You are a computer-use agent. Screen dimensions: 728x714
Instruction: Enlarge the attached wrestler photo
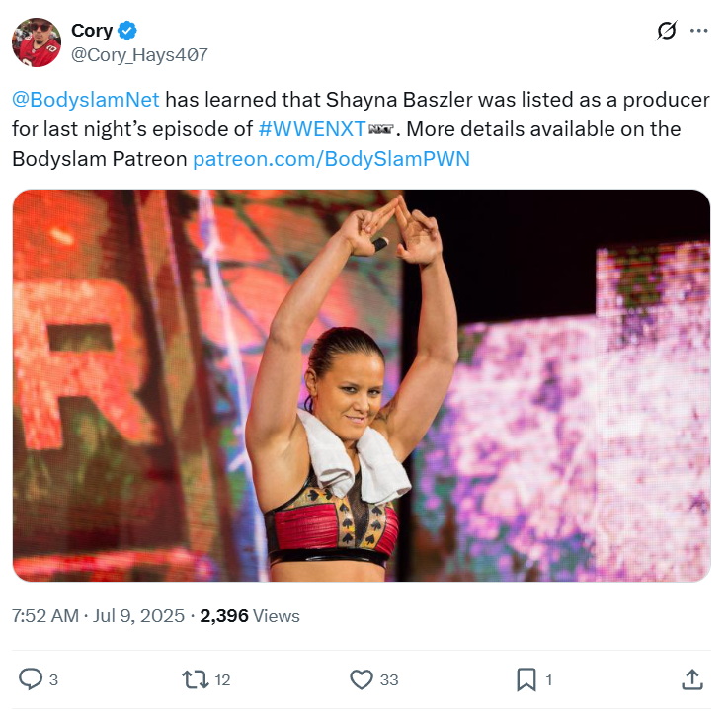[x=362, y=385]
